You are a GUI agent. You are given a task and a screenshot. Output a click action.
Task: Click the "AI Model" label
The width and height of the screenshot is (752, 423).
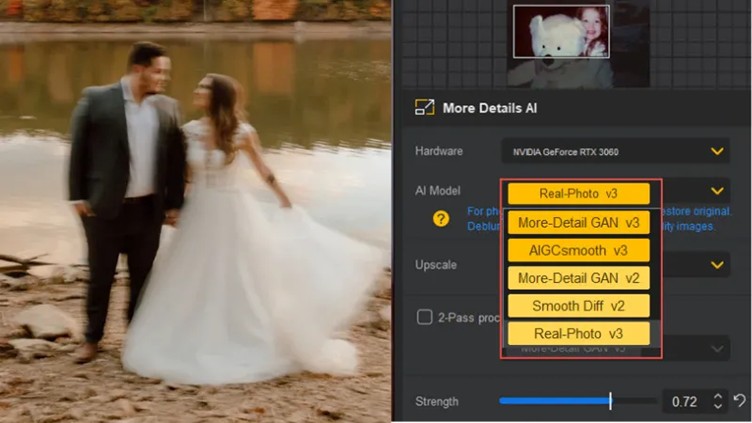tap(437, 191)
